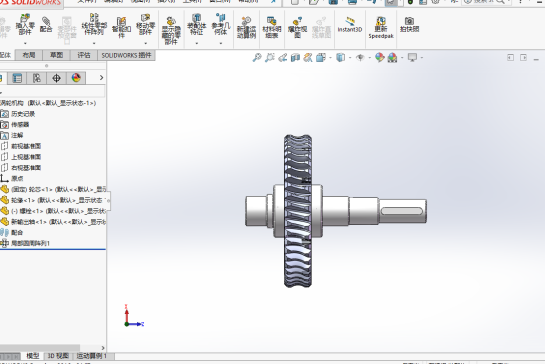The image size is (545, 364).
Task: Click New Motion Study (新建运动算例)
Action: (x=246, y=28)
